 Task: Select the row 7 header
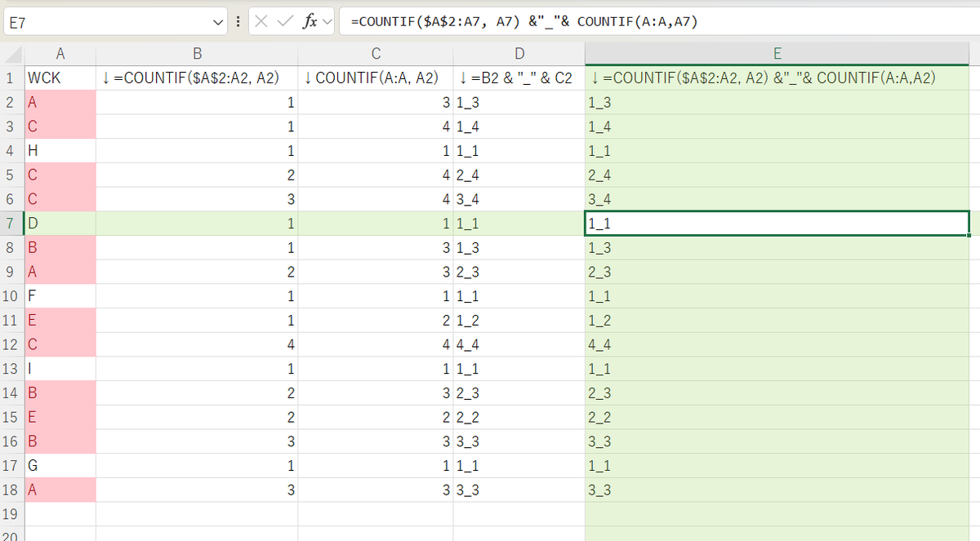[x=13, y=224]
